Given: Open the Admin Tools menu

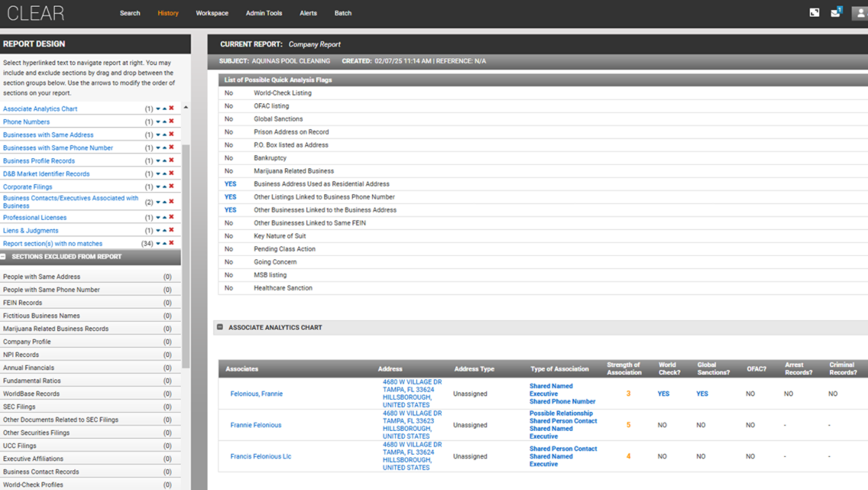Looking at the screenshot, I should point(264,13).
